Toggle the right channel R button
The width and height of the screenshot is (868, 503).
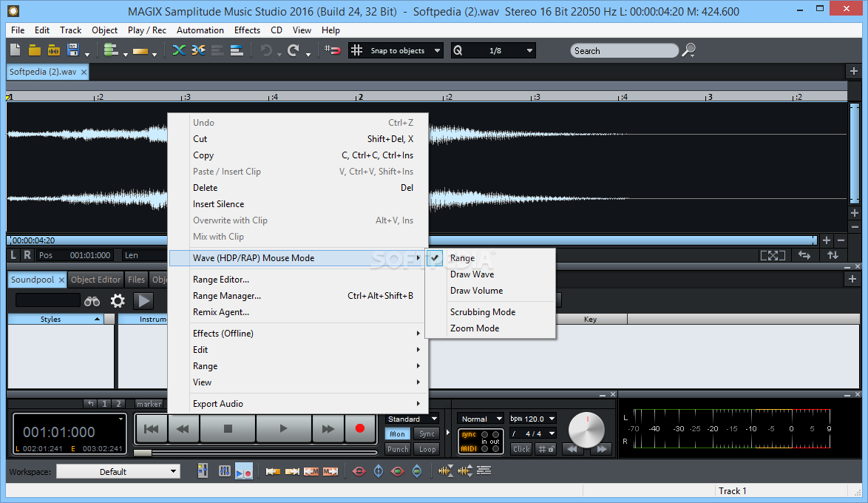pos(27,255)
